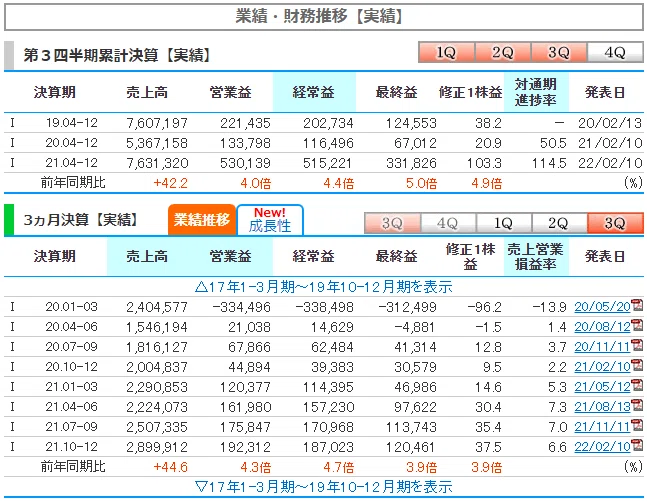
Task: Select greyed 3Q tab in 3ヵ月決算
Action: point(392,223)
